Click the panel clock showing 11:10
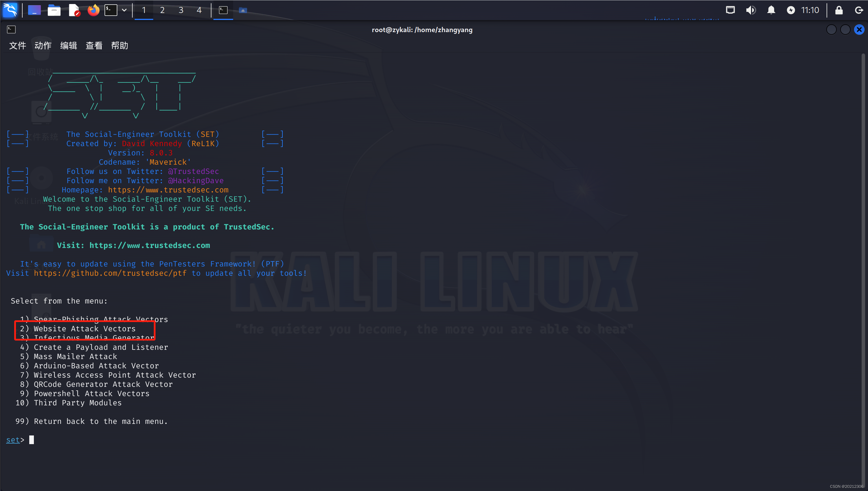868x491 pixels. (x=810, y=10)
